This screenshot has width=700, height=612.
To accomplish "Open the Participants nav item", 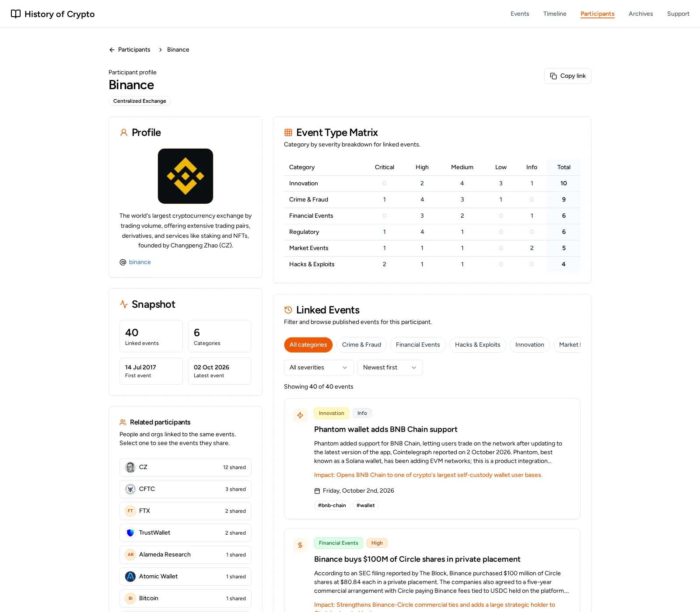I will 598,14.
